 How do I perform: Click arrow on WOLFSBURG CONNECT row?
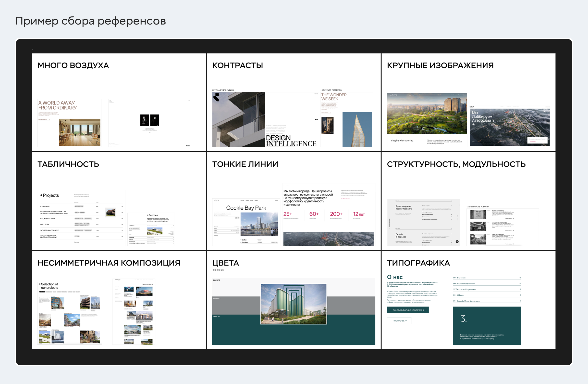coord(122,230)
